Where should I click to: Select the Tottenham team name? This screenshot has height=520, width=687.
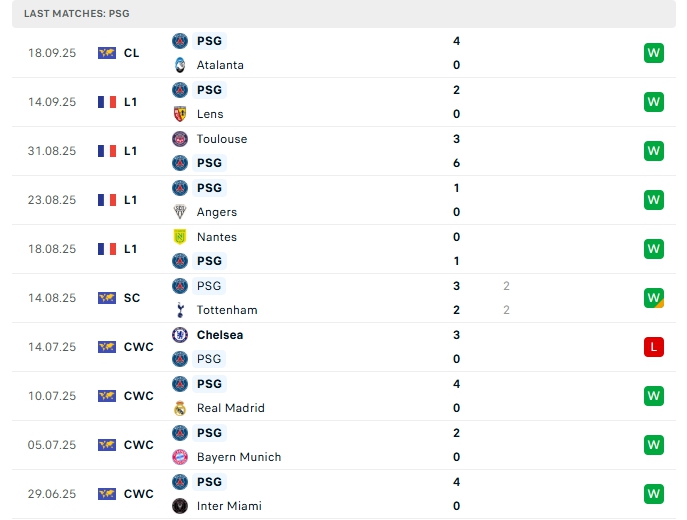[227, 310]
